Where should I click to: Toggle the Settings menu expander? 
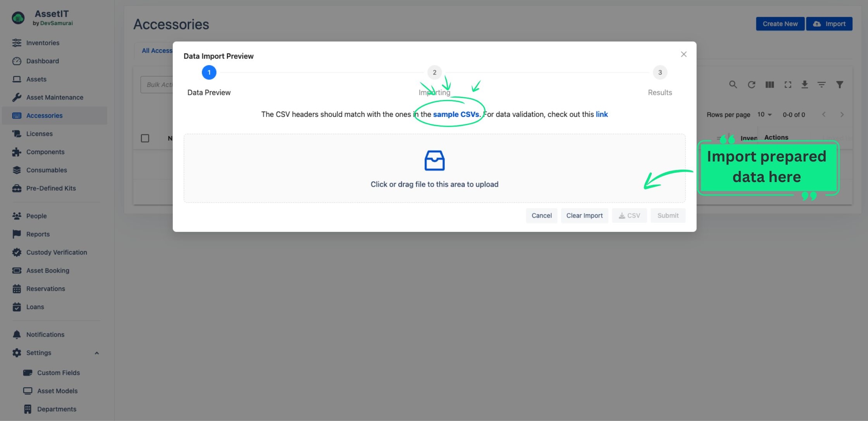tap(96, 353)
